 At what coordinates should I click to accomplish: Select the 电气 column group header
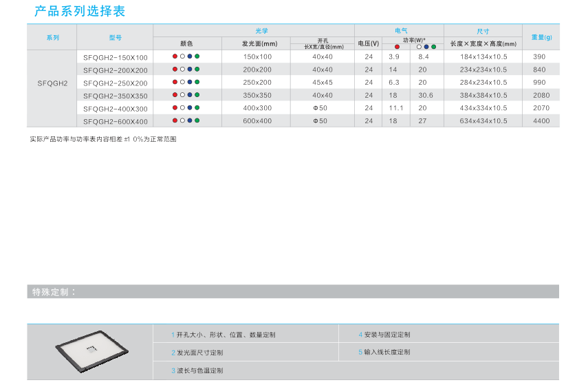coord(400,31)
